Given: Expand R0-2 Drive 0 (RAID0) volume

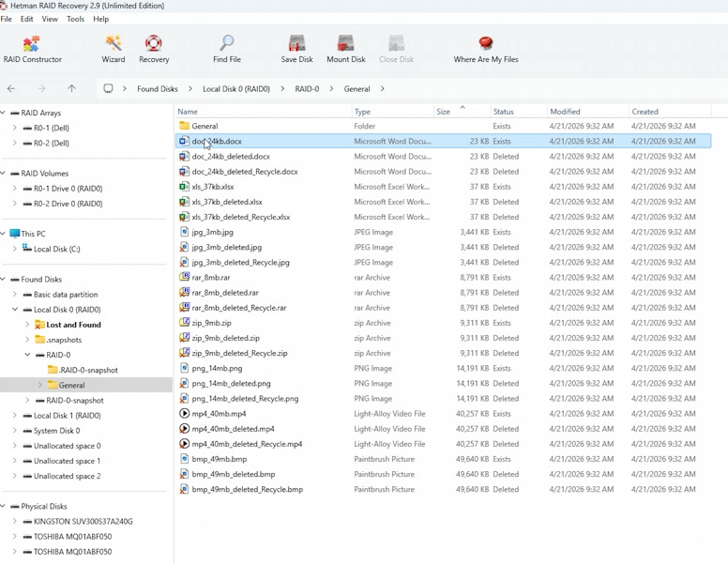Looking at the screenshot, I should point(15,204).
